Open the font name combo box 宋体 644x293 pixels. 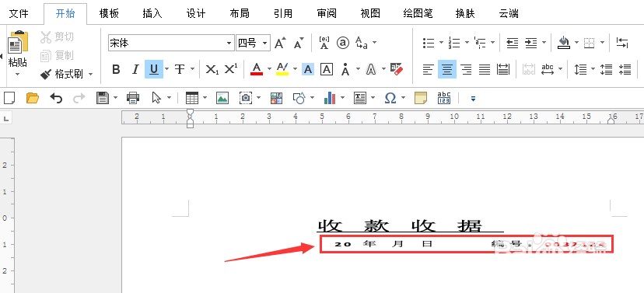click(x=171, y=43)
